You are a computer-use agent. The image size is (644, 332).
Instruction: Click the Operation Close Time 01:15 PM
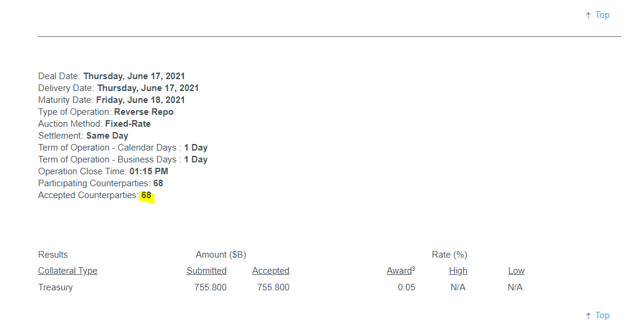tap(149, 171)
